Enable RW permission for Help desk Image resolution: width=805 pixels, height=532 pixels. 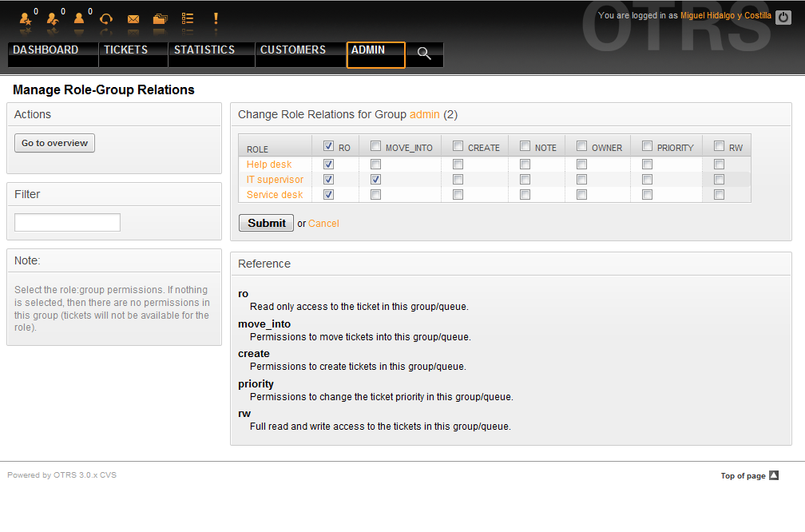click(719, 165)
